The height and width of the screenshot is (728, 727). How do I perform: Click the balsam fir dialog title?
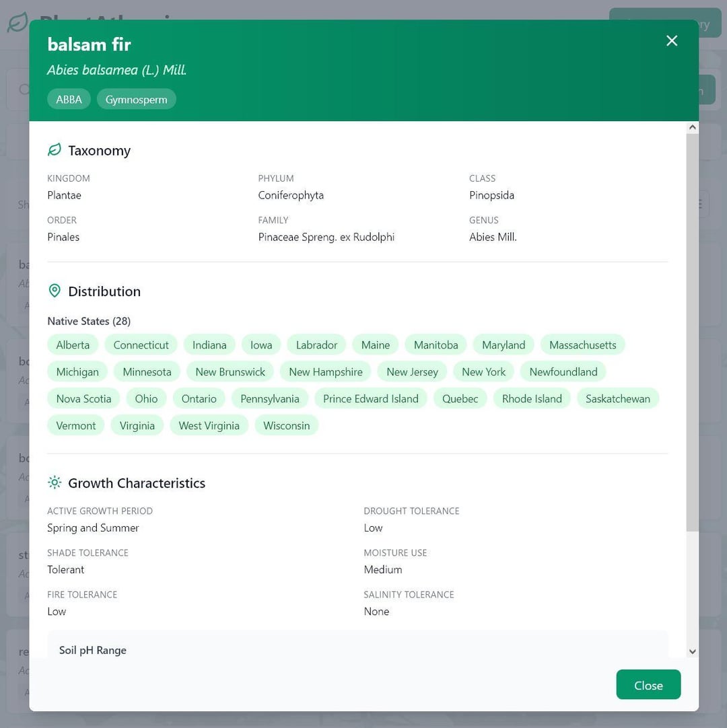click(x=89, y=44)
